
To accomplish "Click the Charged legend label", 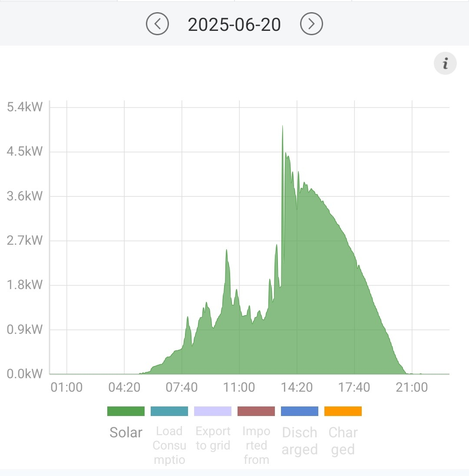I will pyautogui.click(x=343, y=441).
